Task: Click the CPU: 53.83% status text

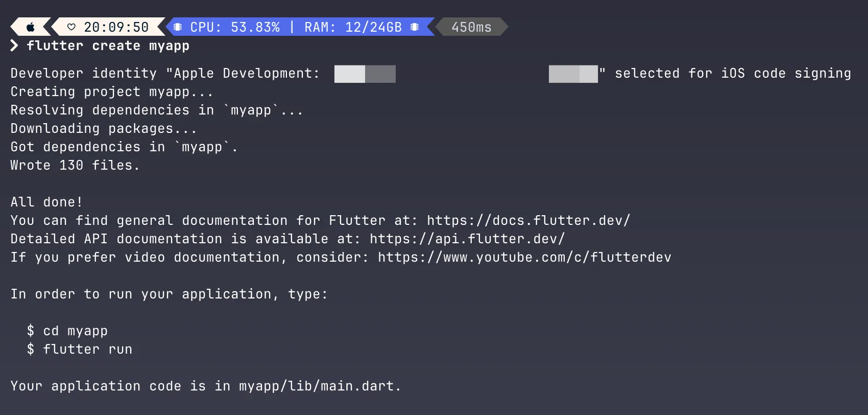Action: 235,27
